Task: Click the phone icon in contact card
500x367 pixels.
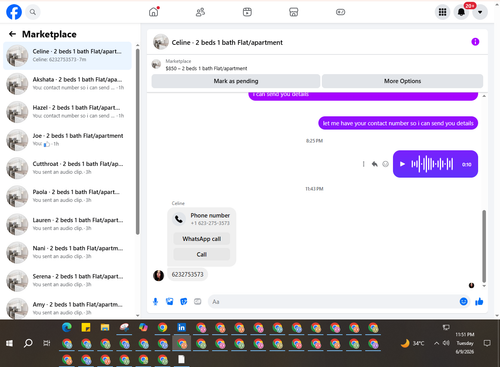Action: [179, 219]
